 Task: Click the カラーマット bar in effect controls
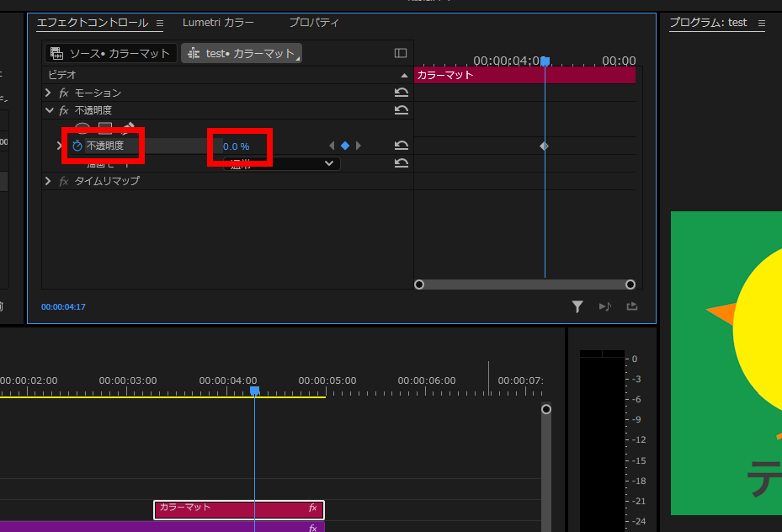point(524,75)
